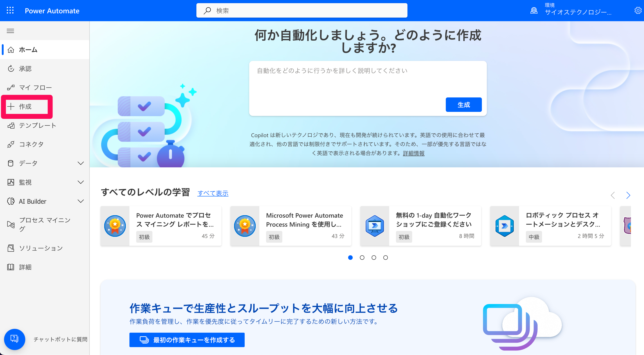Open the app launcher waffle icon

(x=10, y=11)
